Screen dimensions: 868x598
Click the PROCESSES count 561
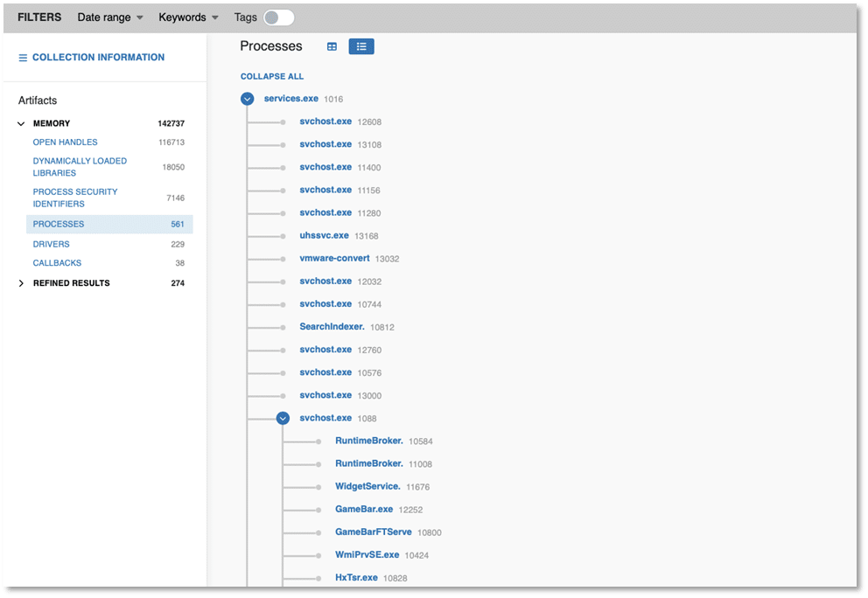[177, 224]
